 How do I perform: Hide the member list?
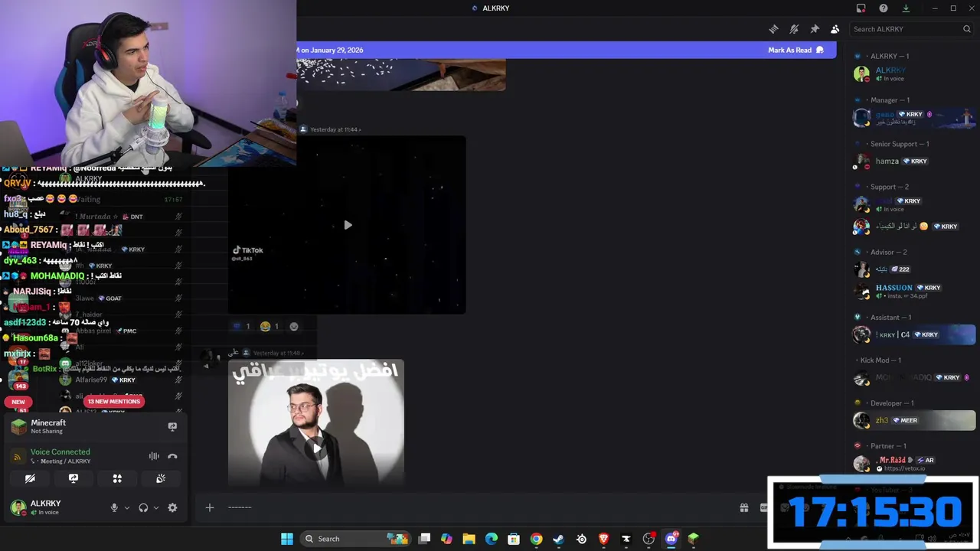[835, 29]
